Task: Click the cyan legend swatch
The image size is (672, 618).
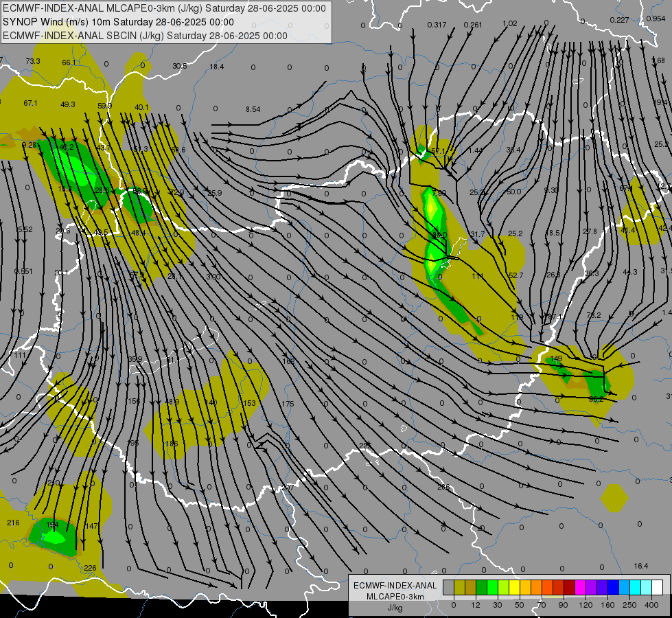Action: tap(635, 588)
